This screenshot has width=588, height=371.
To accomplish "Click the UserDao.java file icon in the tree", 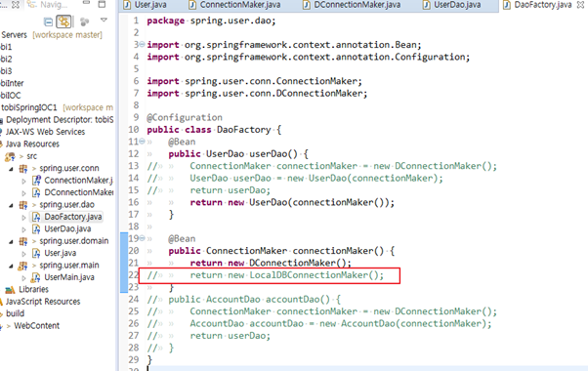I will pos(36,229).
